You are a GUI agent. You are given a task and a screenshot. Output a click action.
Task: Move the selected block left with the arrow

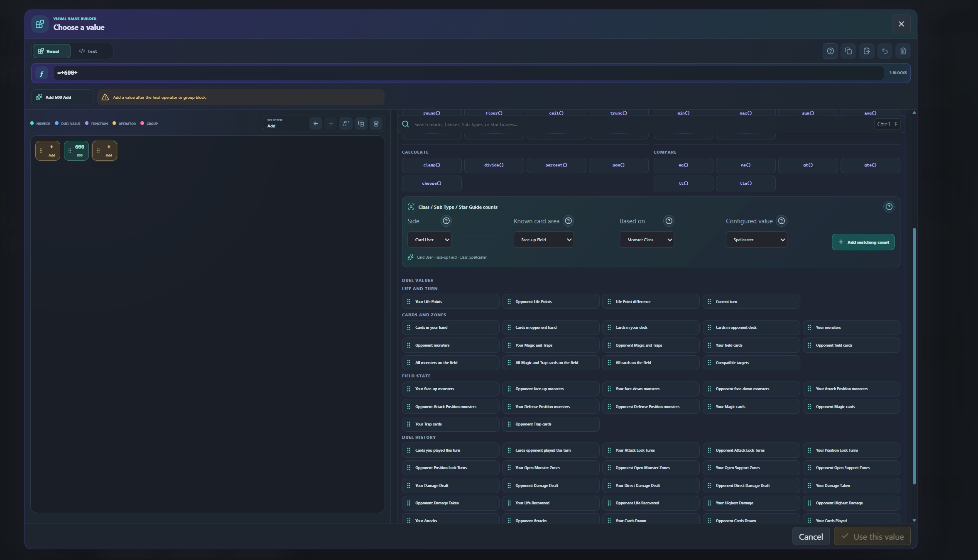316,124
